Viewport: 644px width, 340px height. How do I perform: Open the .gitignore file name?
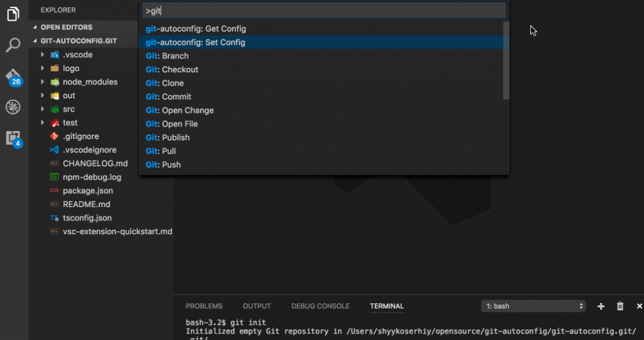click(x=81, y=137)
